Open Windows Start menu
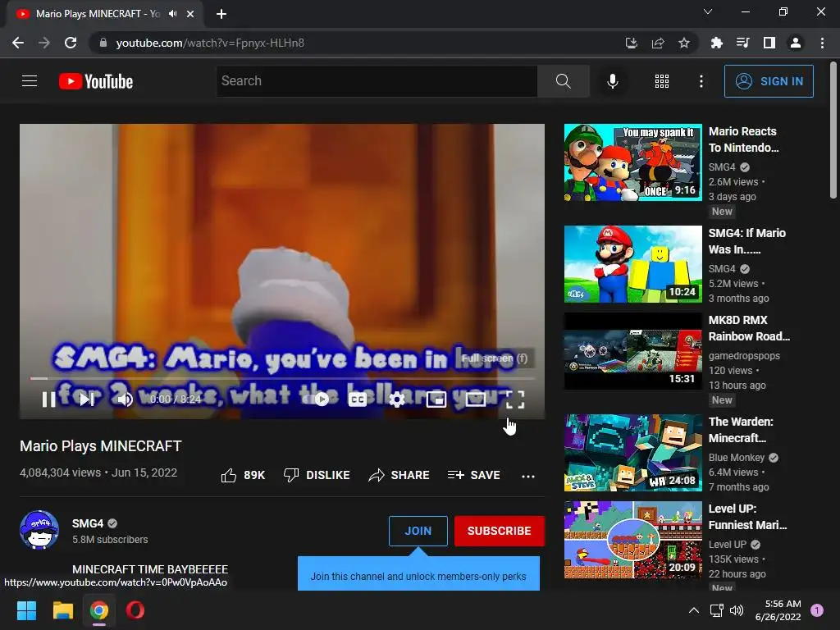The image size is (840, 630). [x=26, y=610]
